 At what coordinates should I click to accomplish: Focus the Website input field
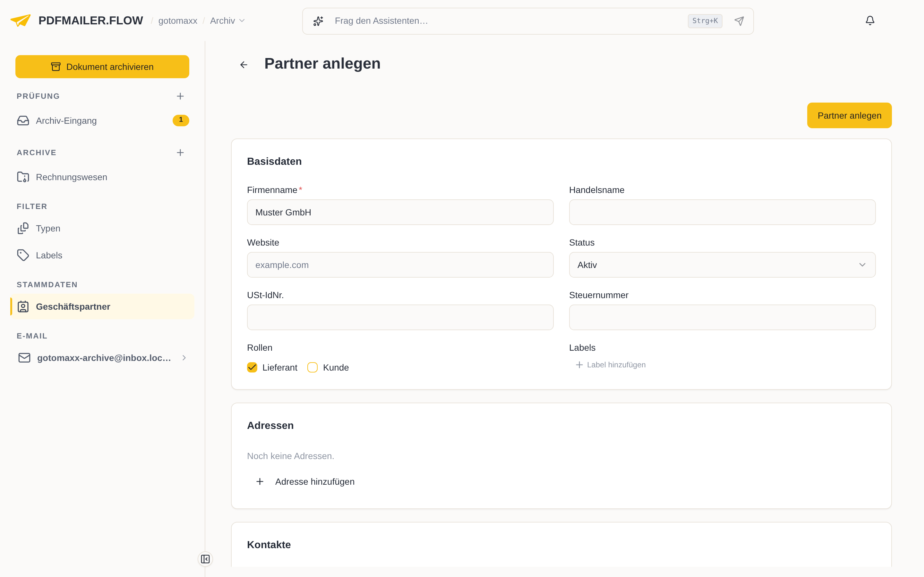coord(400,265)
